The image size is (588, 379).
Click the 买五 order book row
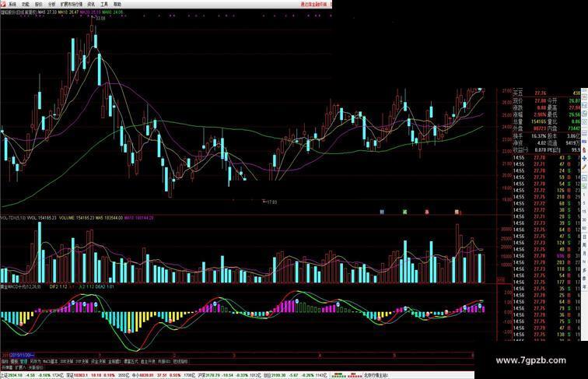tap(547, 93)
